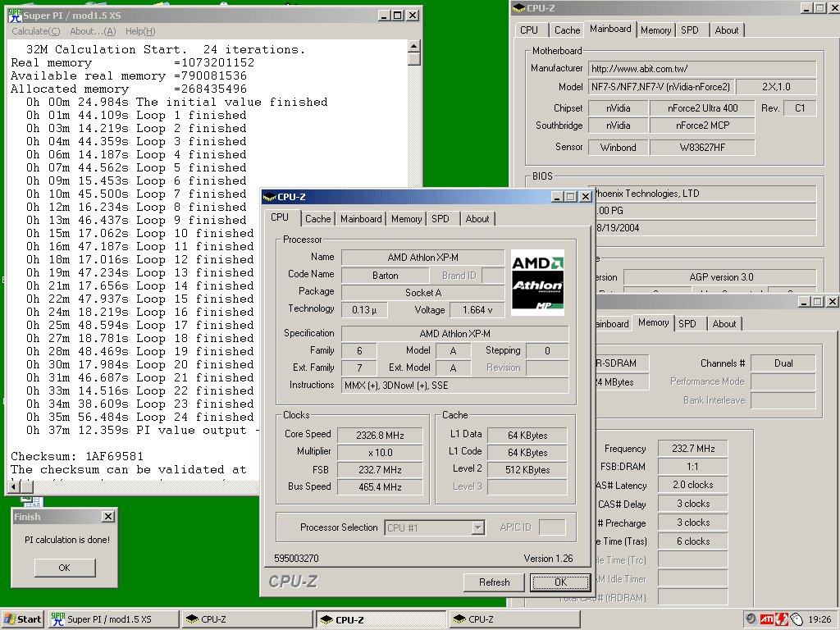
Task: Click the manufacturer URL http://www.abit.com.tw/
Action: click(702, 69)
